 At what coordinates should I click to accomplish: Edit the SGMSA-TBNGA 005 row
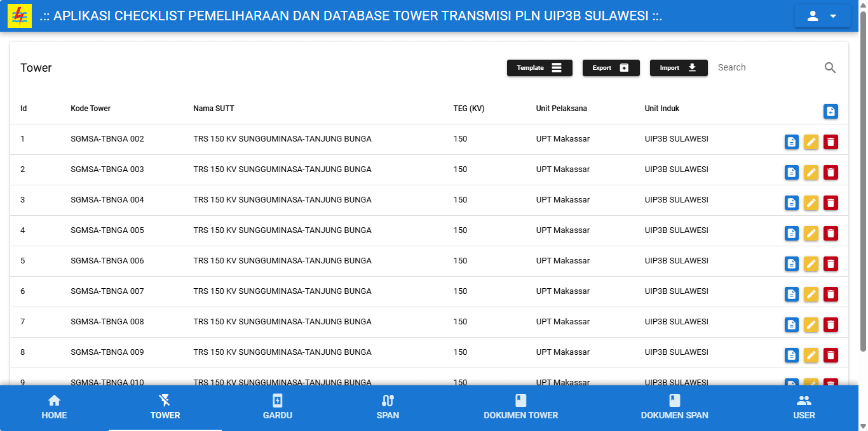811,233
